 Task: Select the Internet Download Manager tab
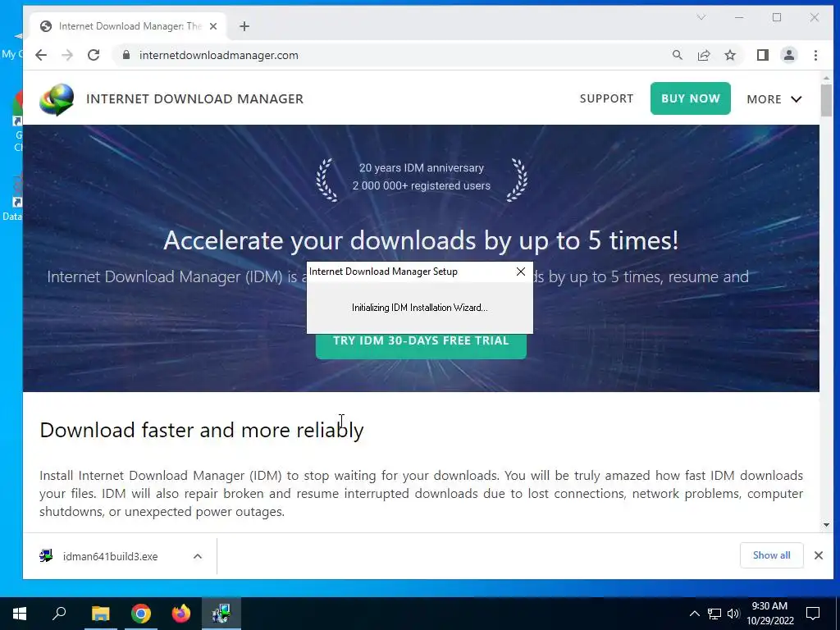[127, 26]
